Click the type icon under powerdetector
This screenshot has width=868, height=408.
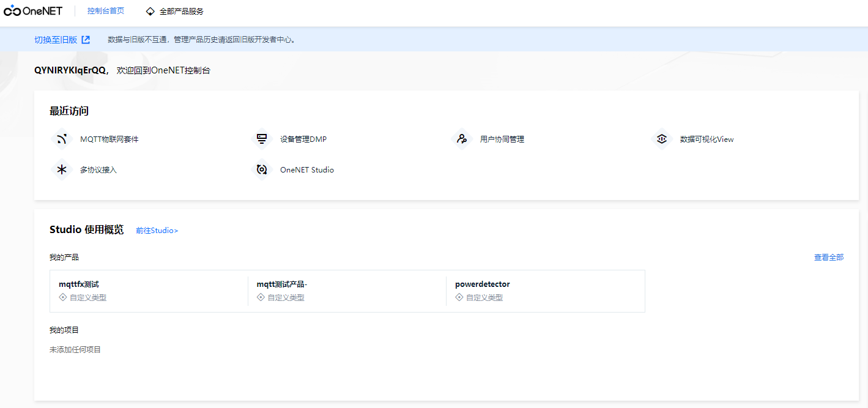459,297
